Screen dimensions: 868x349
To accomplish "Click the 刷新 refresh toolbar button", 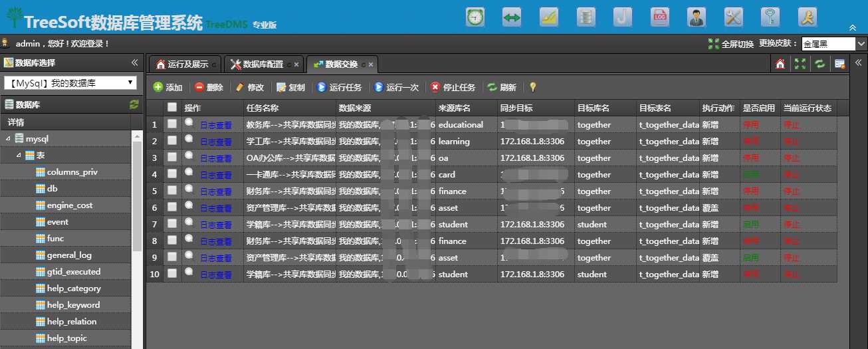I will pos(502,87).
